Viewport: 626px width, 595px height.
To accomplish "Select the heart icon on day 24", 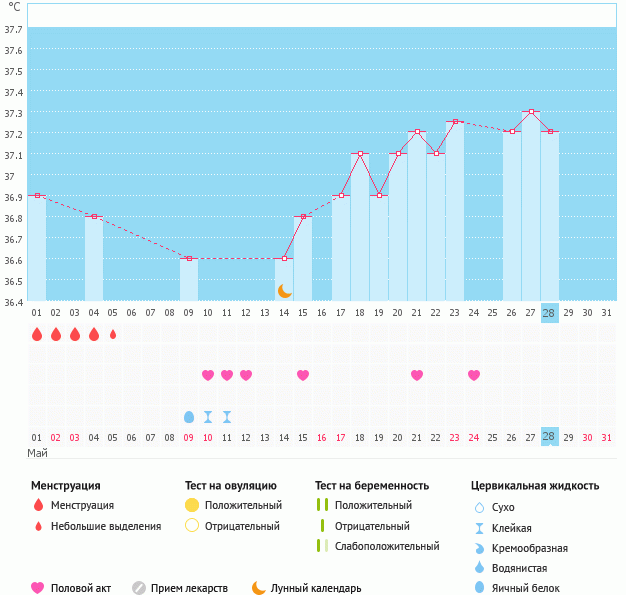I will (474, 375).
